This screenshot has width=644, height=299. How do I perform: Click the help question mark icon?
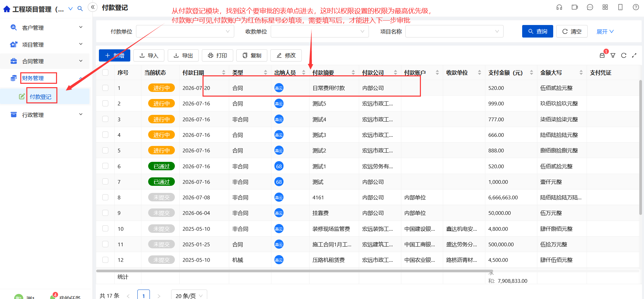coord(636,7)
